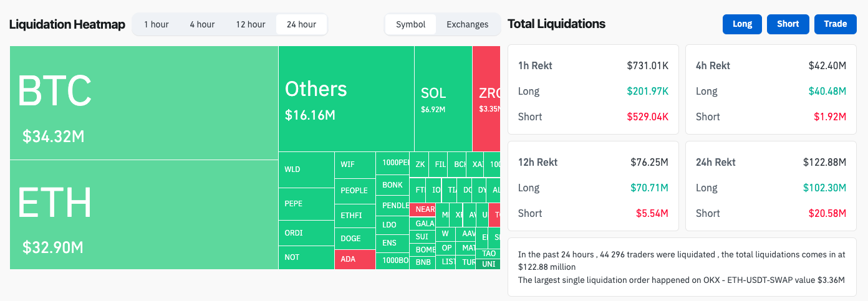
Task: Select the 24 hour timeframe tab
Action: (x=301, y=24)
